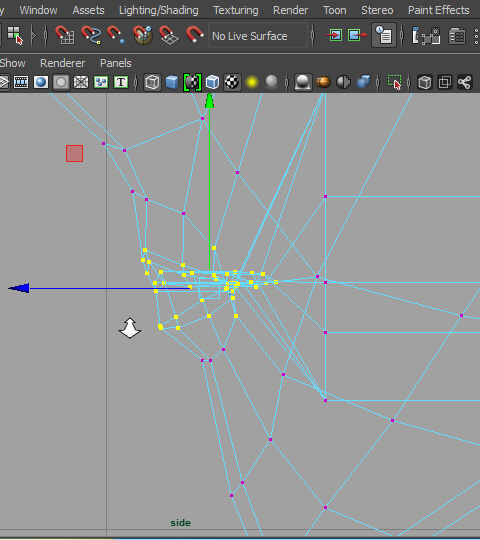The height and width of the screenshot is (540, 480).
Task: Enable Snap to grids magnet icon
Action: tap(64, 35)
